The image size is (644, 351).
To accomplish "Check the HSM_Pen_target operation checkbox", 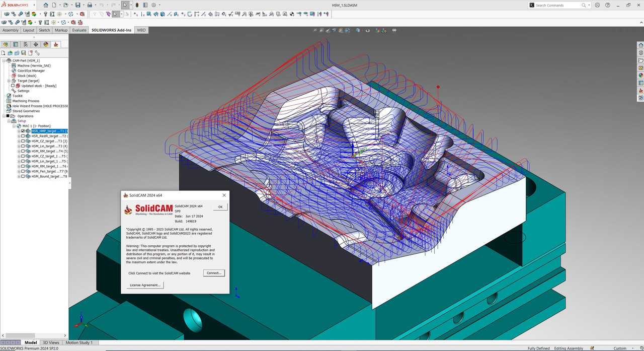I will point(23,171).
